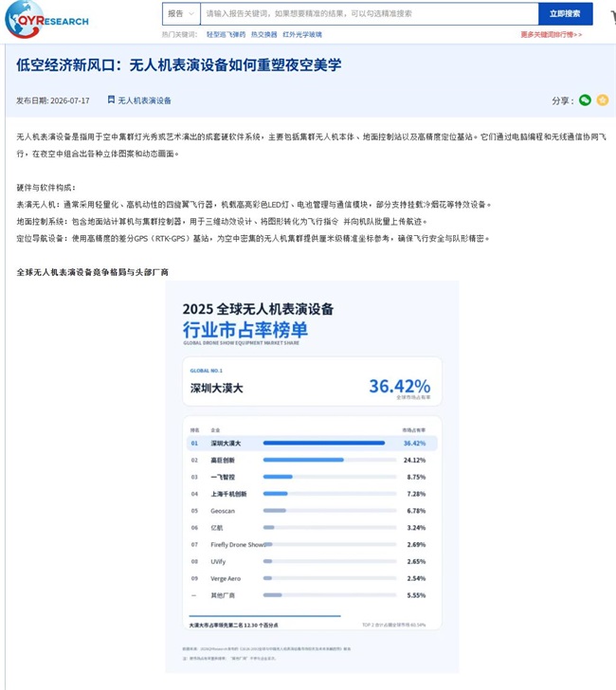616x690 pixels.
Task: Click the 一飞智控 row in chart
Action: pos(312,477)
